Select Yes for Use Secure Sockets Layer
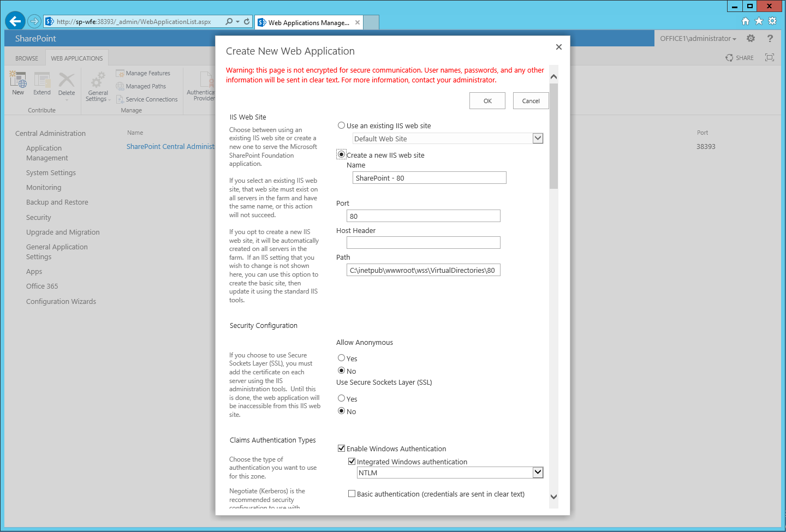Screen dimensions: 786x532 click(341, 398)
